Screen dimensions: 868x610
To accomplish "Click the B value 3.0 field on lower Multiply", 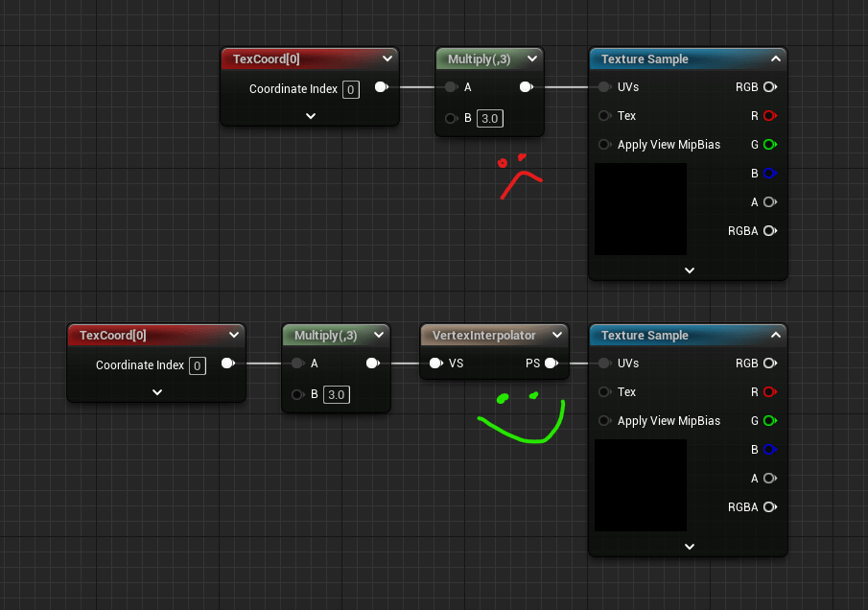I will (336, 394).
